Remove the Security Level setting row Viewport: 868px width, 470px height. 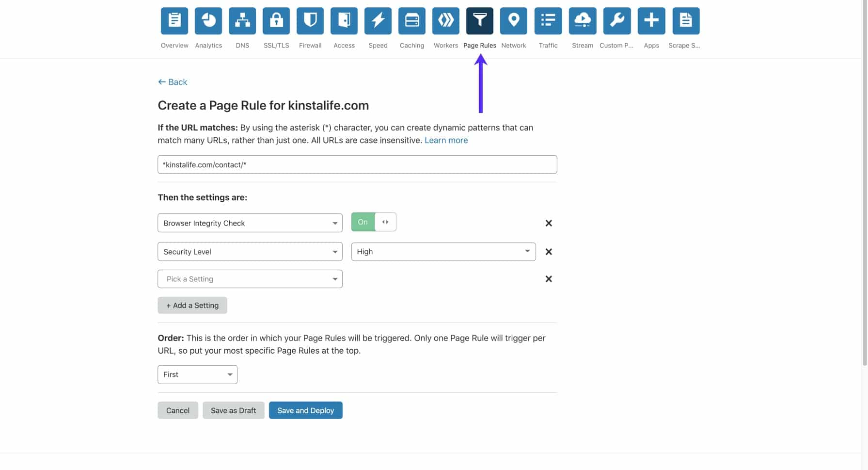tap(548, 251)
